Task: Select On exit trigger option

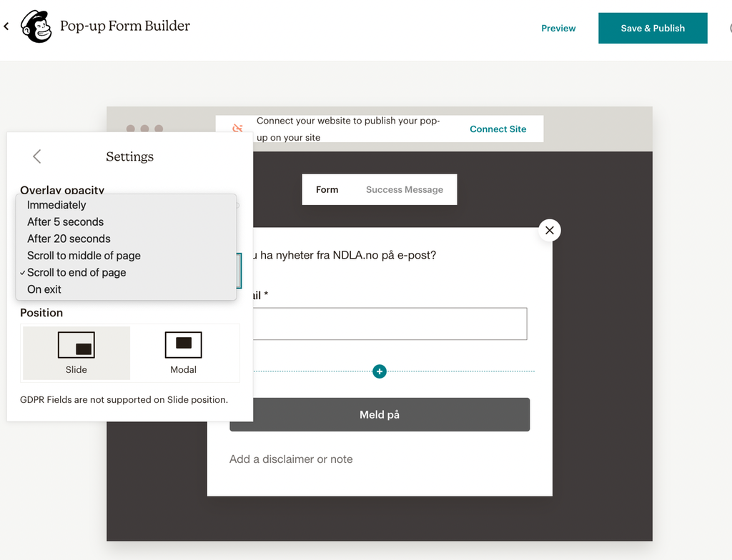Action: click(44, 289)
